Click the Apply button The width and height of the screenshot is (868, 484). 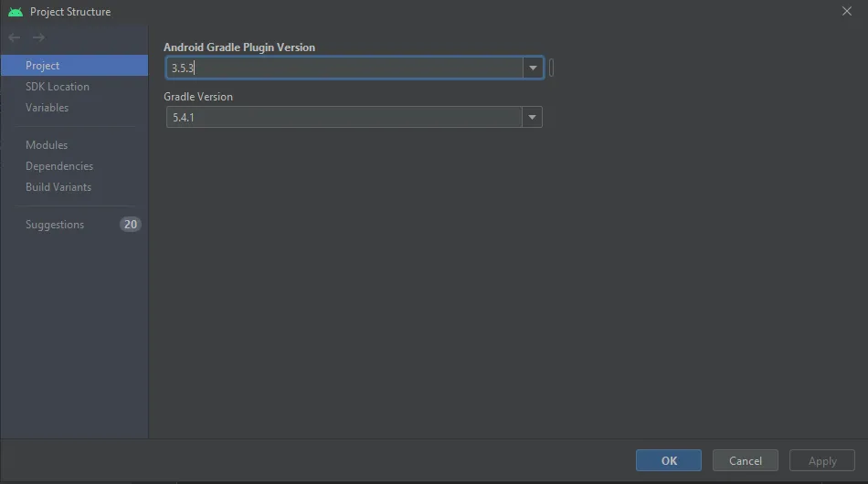(x=822, y=461)
